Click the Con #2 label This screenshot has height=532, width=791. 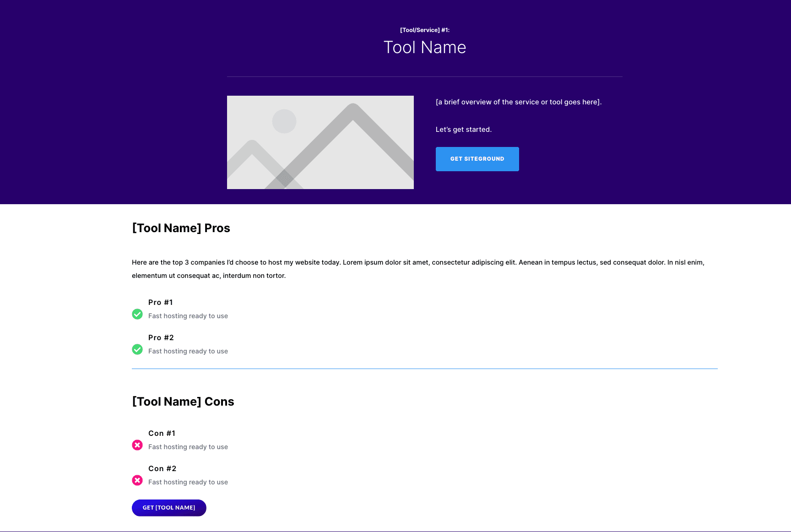[x=162, y=468]
